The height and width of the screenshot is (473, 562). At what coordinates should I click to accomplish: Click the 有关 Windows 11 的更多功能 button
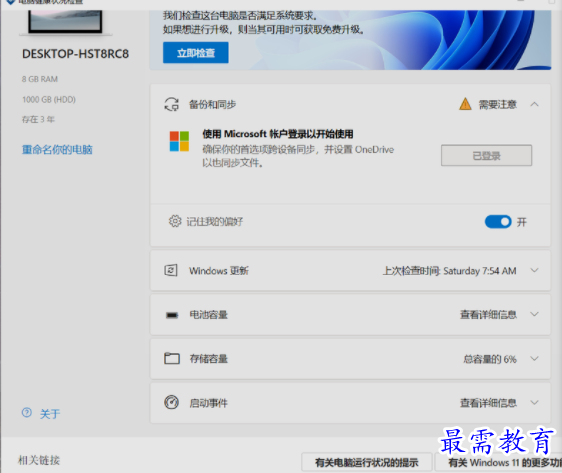click(x=499, y=463)
